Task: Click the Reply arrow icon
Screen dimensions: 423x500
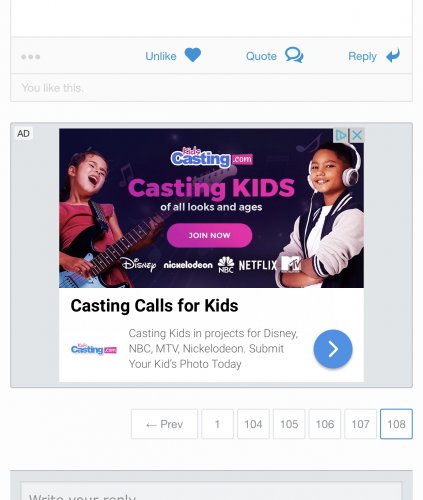Action: click(393, 56)
